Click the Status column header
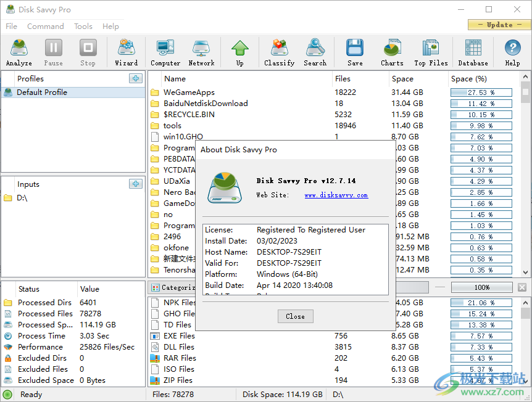This screenshot has height=402, width=532. (46, 289)
